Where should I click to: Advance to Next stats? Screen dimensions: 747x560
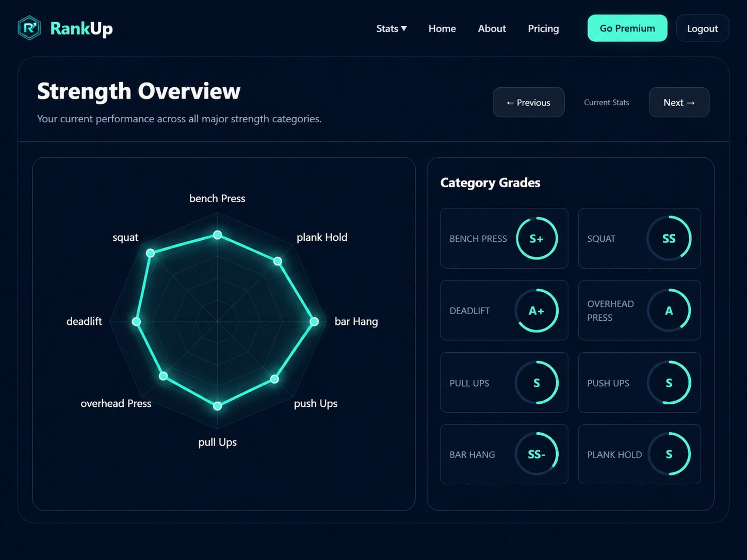click(679, 102)
